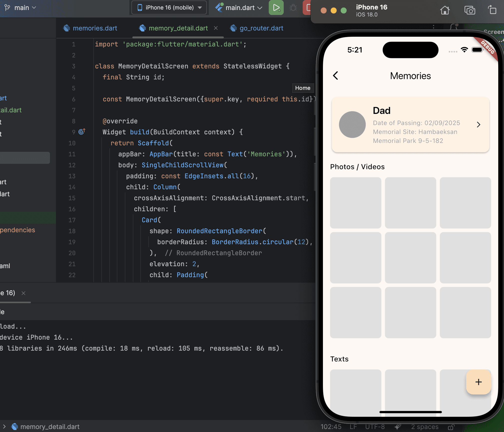Click the vertical three-dots menu above the simulator
504x432 pixels.
coord(433,27)
